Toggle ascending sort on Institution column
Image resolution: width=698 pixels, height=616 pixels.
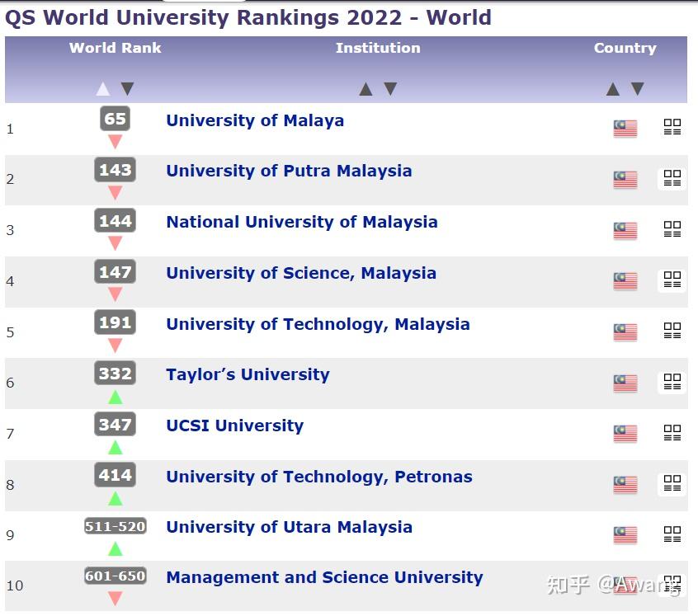[366, 88]
